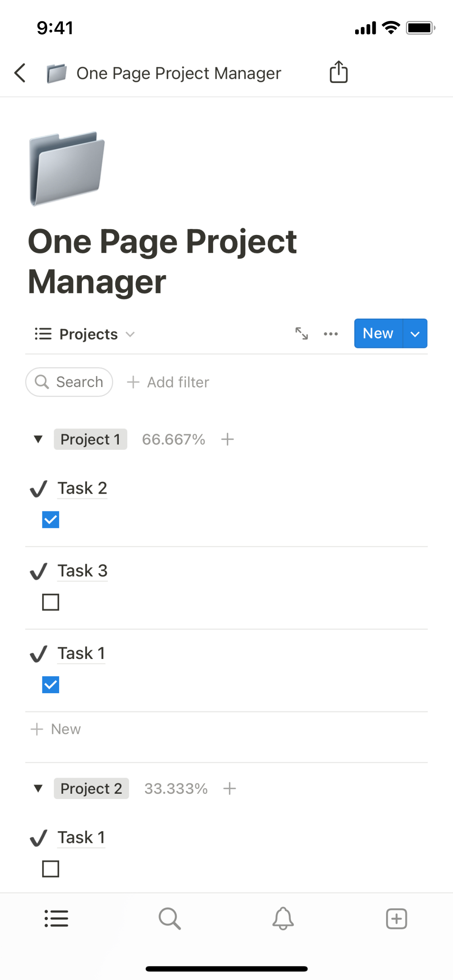Tap the large folder page icon
The image size is (453, 980).
point(67,169)
